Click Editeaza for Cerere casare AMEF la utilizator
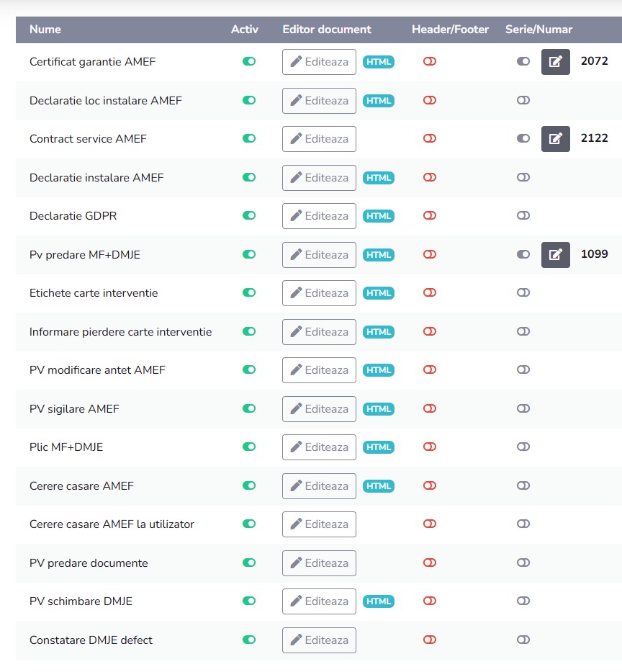Image resolution: width=622 pixels, height=672 pixels. tap(319, 524)
